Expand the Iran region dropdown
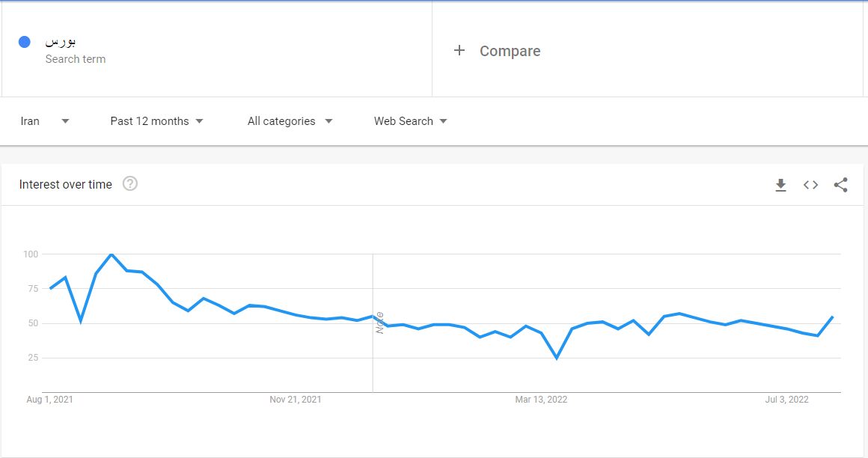The height and width of the screenshot is (458, 868). [45, 121]
